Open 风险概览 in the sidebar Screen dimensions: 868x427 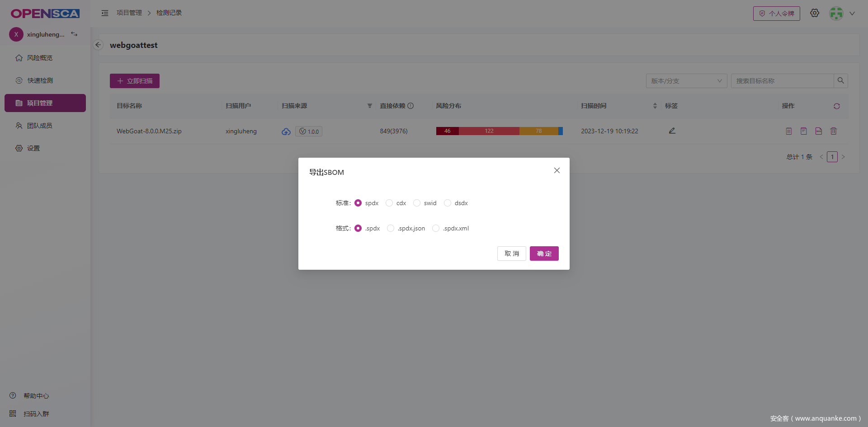40,58
